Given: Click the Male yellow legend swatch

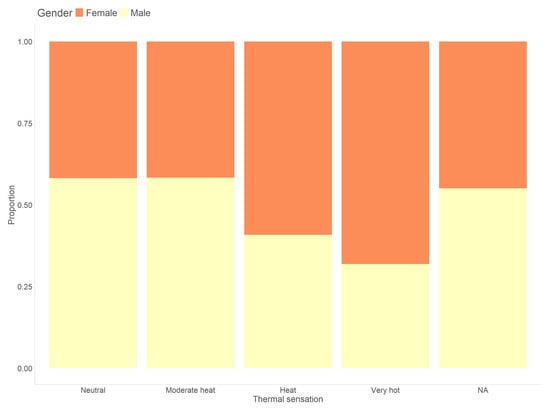Looking at the screenshot, I should pos(124,13).
